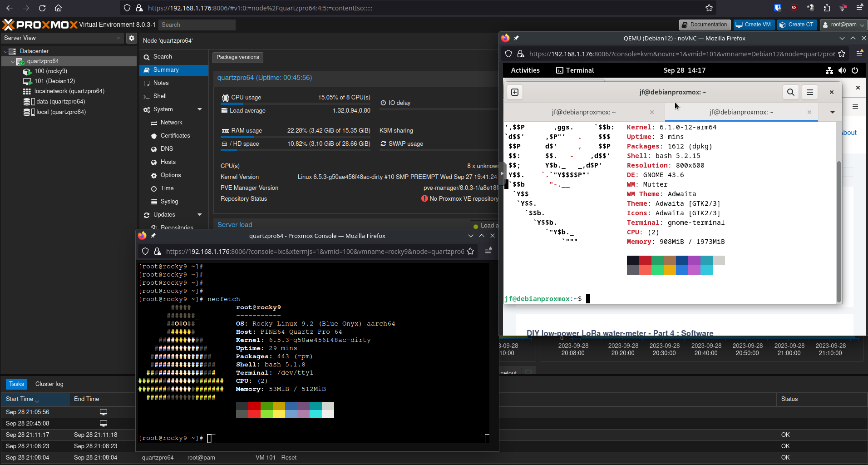Open DNS settings item
The height and width of the screenshot is (465, 868).
click(174, 149)
